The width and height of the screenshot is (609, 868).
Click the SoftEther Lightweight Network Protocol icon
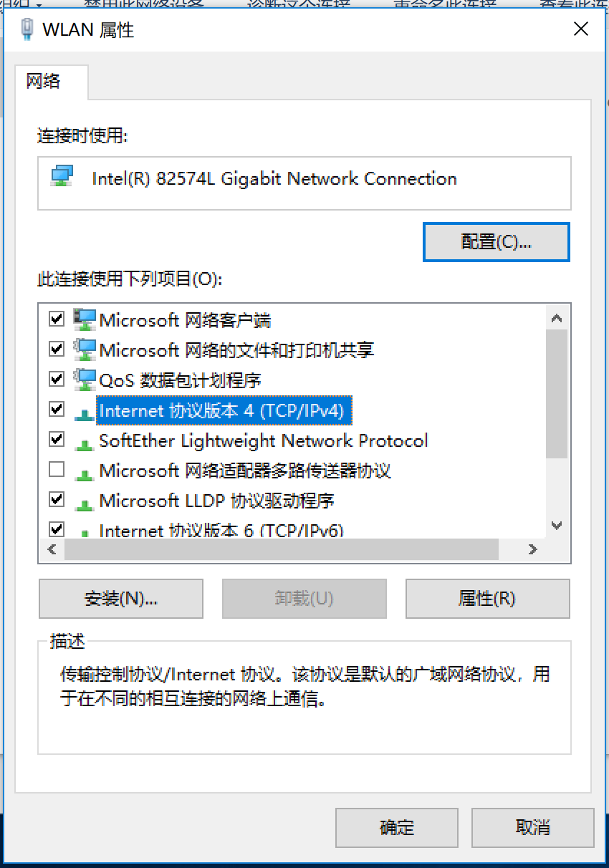[85, 444]
